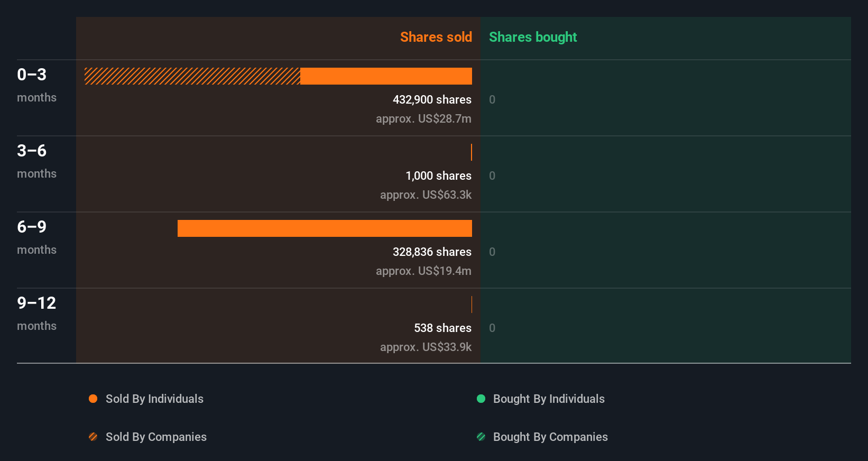Click the shares bought '0' for 6–9 months
The width and height of the screenshot is (868, 461).
[492, 252]
